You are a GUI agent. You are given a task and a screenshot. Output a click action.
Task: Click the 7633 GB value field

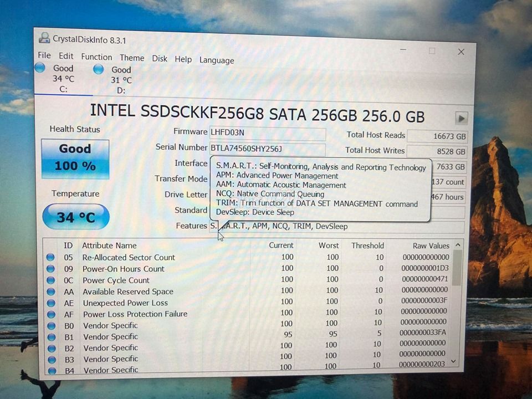tap(448, 167)
